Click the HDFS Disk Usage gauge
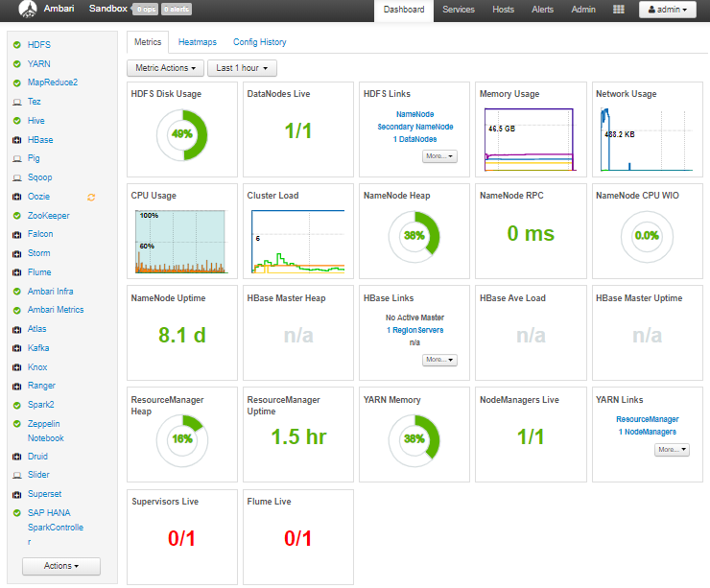 click(181, 134)
